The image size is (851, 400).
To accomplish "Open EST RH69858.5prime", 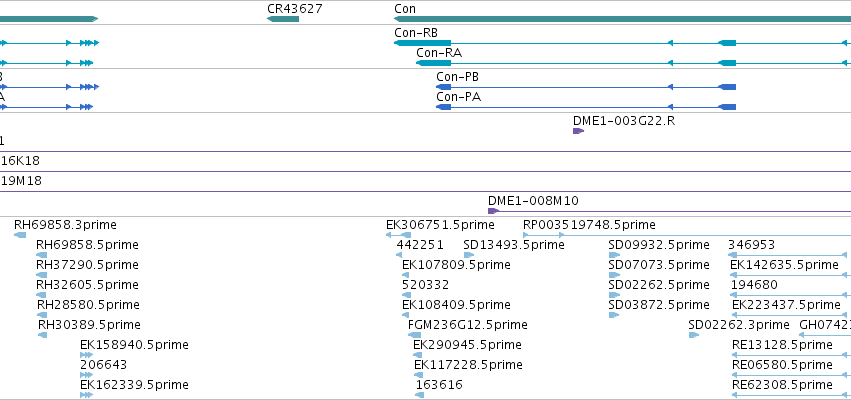I will (x=41, y=255).
